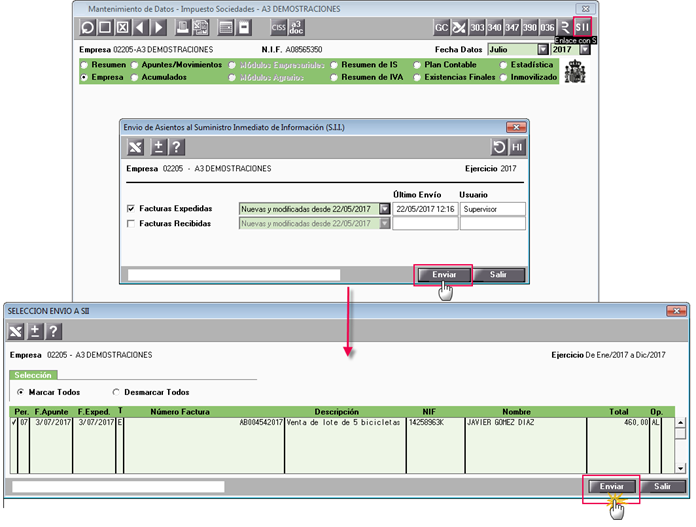Expand the Fecha Datos month dropdown
Viewport: 696px width, 527px height.
pyautogui.click(x=542, y=49)
